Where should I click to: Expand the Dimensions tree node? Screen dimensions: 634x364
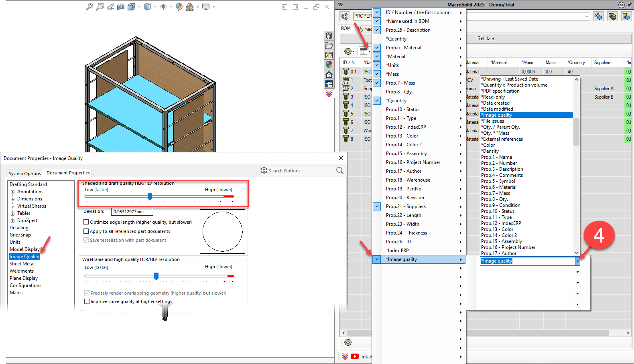click(x=13, y=199)
